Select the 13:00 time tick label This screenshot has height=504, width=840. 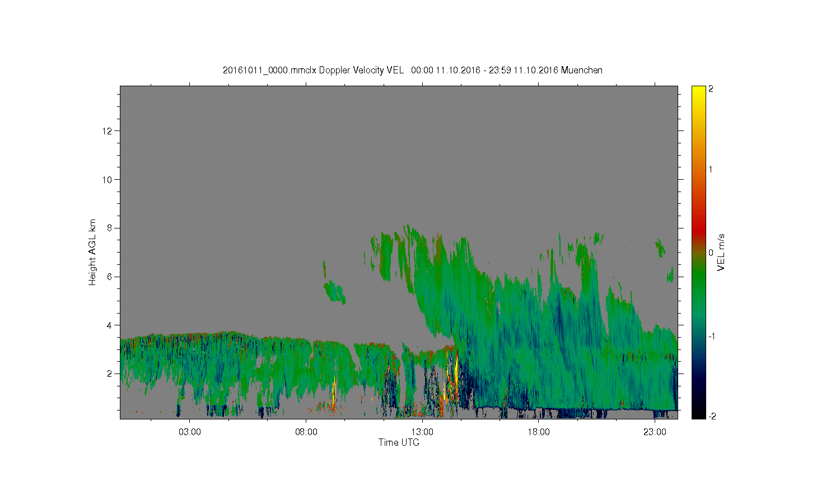coord(422,432)
